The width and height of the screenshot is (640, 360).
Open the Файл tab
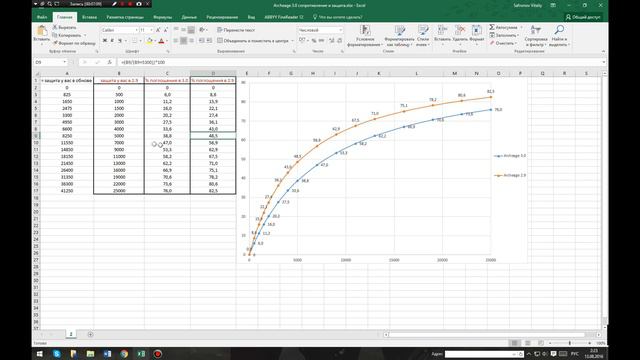click(42, 17)
